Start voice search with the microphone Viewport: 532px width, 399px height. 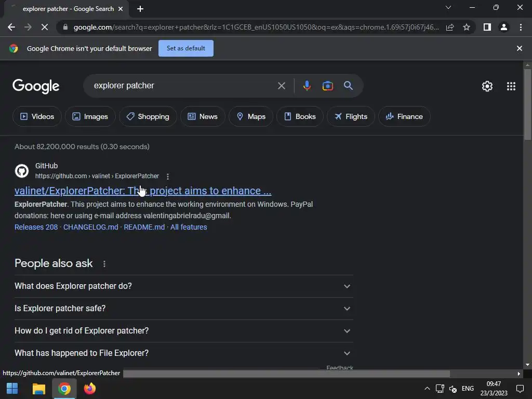(307, 86)
